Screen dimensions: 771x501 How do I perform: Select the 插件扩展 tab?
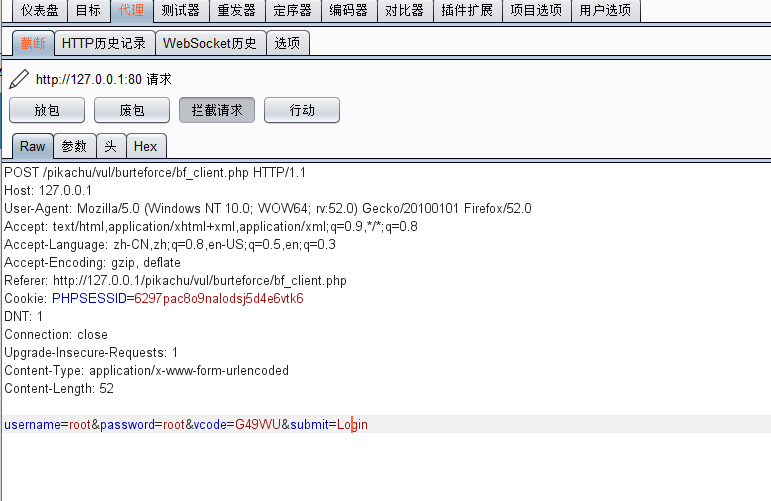(468, 10)
